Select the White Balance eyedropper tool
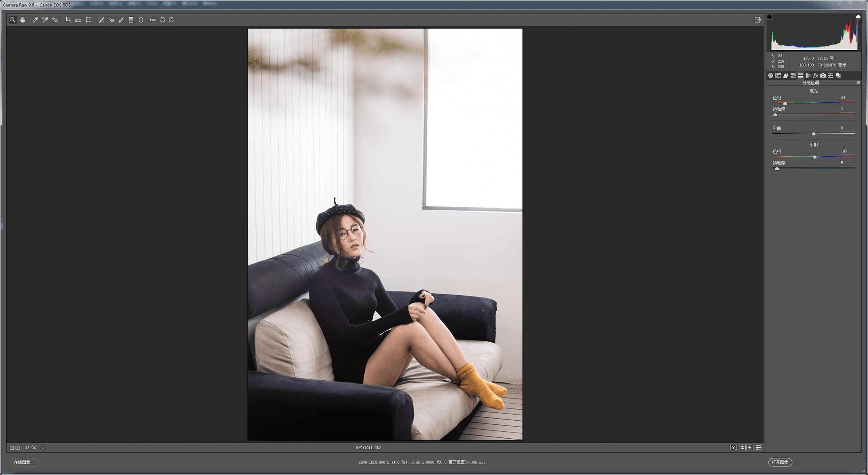This screenshot has width=868, height=475. (x=35, y=20)
